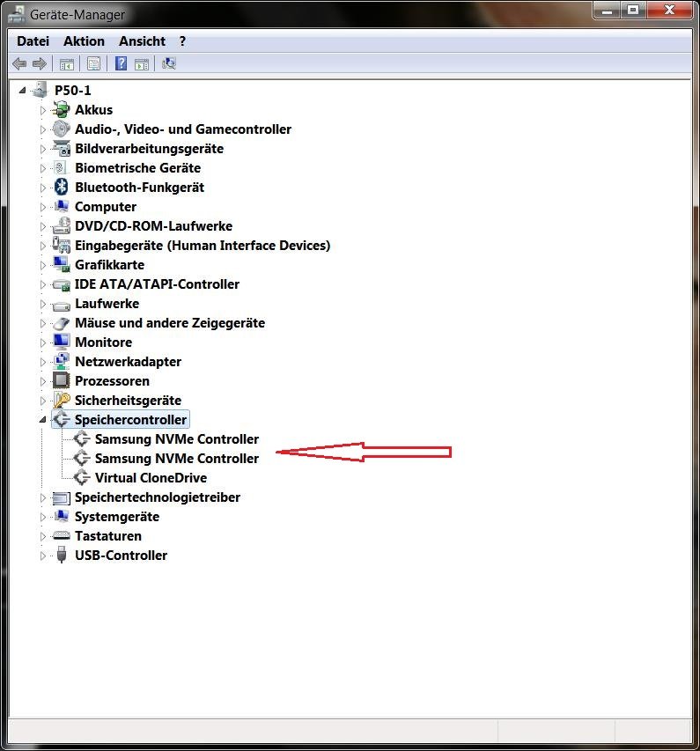This screenshot has height=751, width=700.
Task: Maximize the Geräte-Manager window
Action: tap(633, 11)
